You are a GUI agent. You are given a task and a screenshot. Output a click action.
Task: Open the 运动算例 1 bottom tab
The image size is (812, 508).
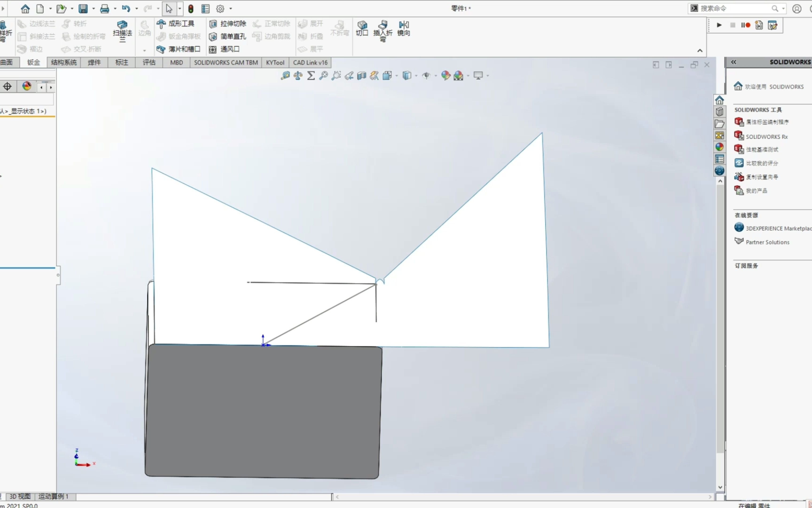(x=54, y=496)
